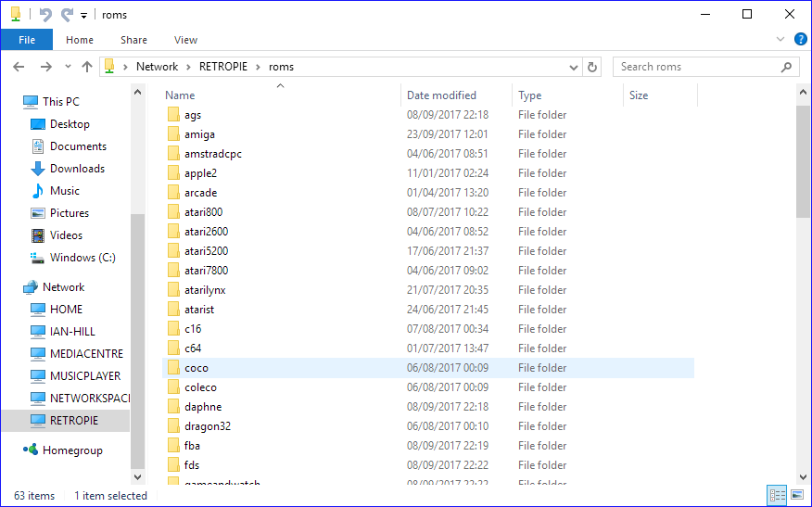
Task: Click the Undo icon in title bar
Action: [46, 15]
